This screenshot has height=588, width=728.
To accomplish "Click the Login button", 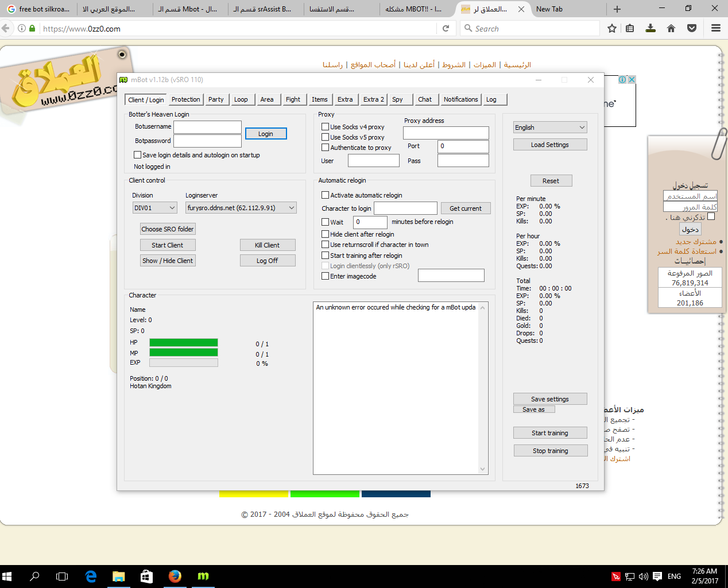I will pos(266,134).
